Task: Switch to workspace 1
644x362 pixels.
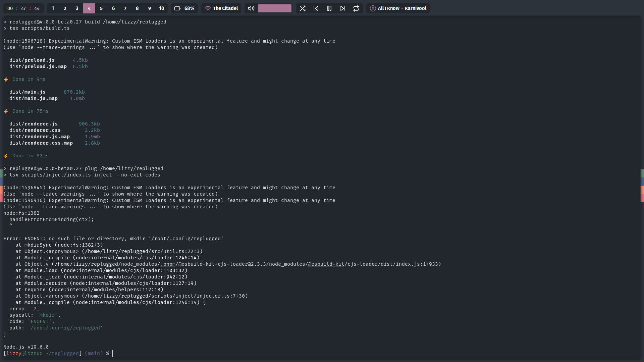Action: pyautogui.click(x=53, y=8)
